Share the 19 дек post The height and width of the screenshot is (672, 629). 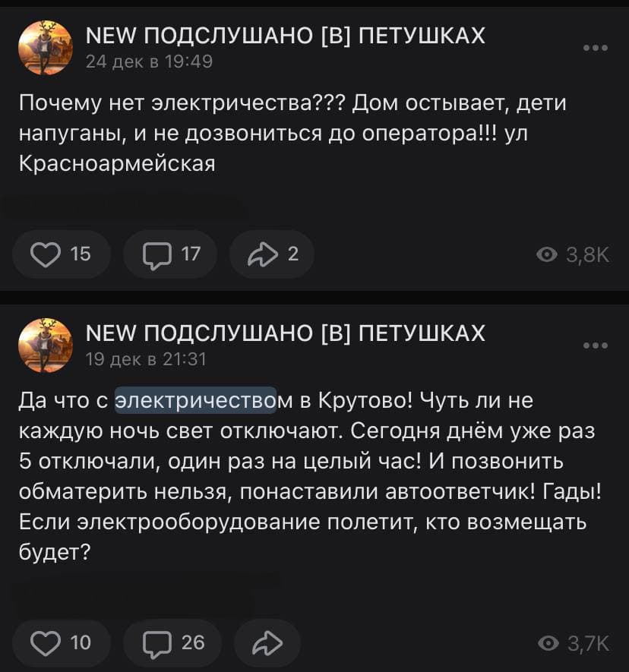[x=267, y=642]
